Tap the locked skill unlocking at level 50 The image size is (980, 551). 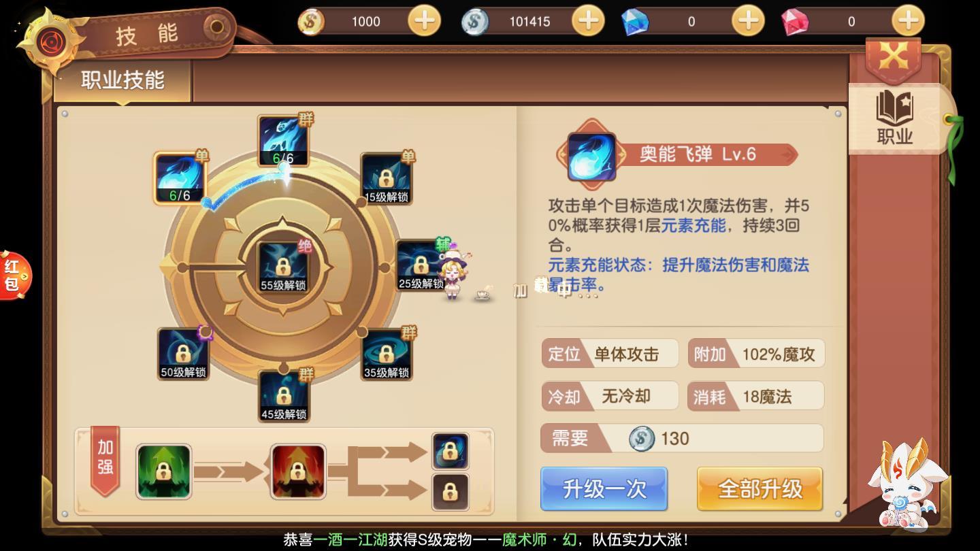[x=182, y=354]
